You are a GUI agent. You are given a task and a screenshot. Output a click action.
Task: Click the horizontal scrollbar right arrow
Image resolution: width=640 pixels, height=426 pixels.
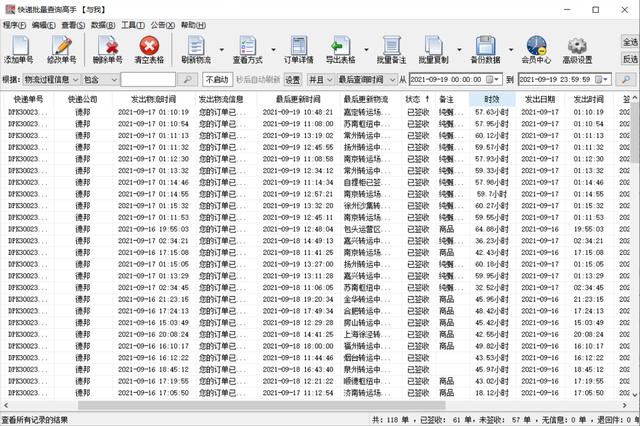624,405
